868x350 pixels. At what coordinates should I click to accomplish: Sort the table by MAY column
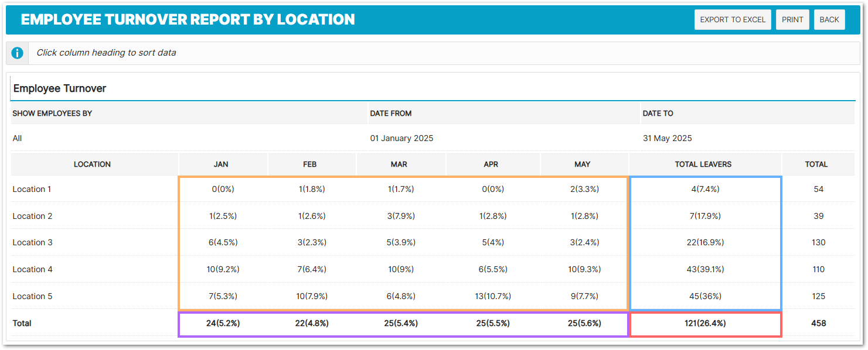(583, 164)
